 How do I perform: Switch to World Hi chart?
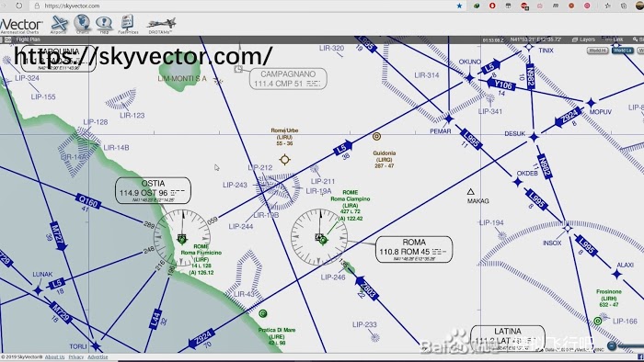(598, 51)
